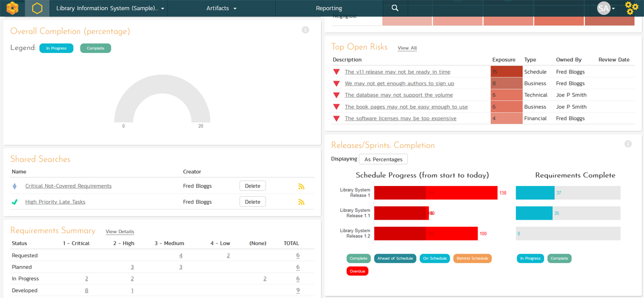Toggle the In Progress legend in Overall Completion
Image resolution: width=644 pixels, height=298 pixels.
click(56, 48)
